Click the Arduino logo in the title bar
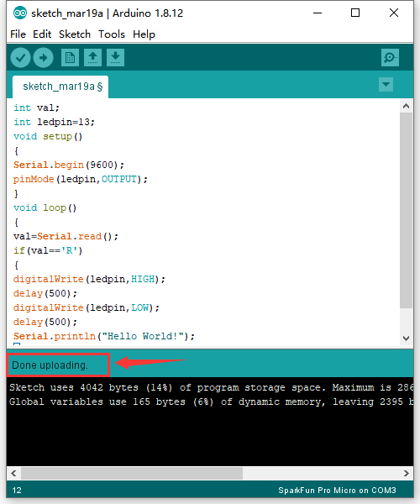Screen dimensions: 420x504 click(x=20, y=13)
